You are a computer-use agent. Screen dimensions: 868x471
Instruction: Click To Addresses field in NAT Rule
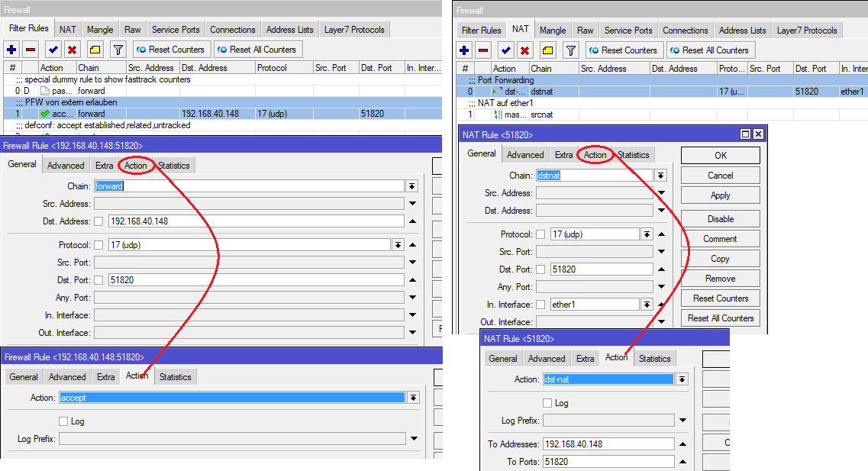coord(608,444)
